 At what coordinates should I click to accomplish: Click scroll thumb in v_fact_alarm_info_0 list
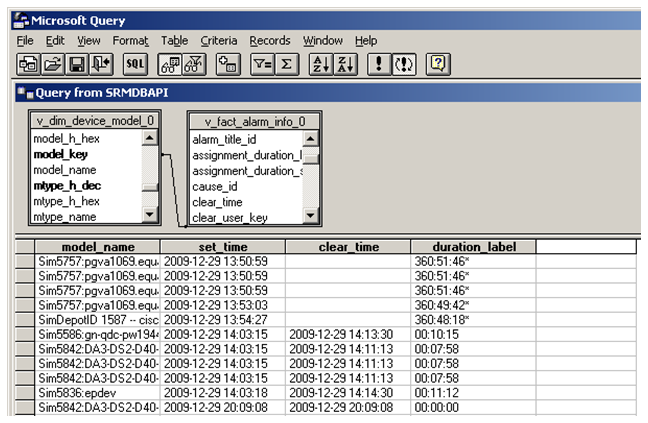coord(310,159)
